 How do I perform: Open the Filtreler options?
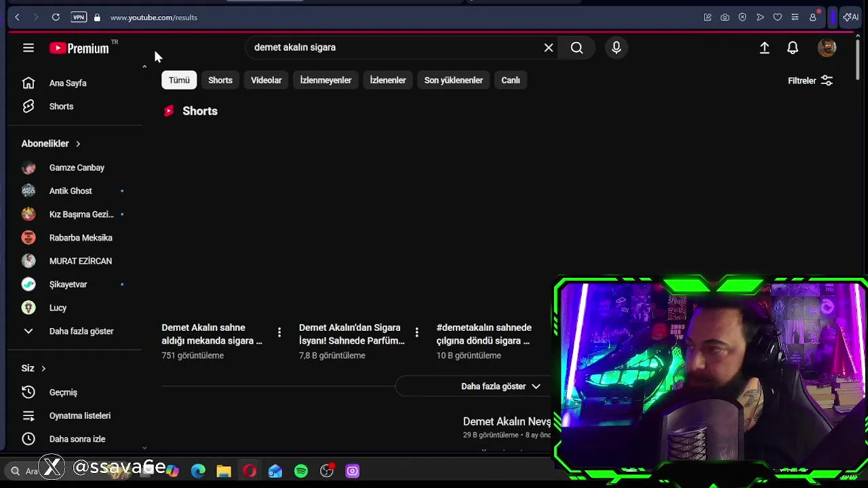pyautogui.click(x=810, y=81)
